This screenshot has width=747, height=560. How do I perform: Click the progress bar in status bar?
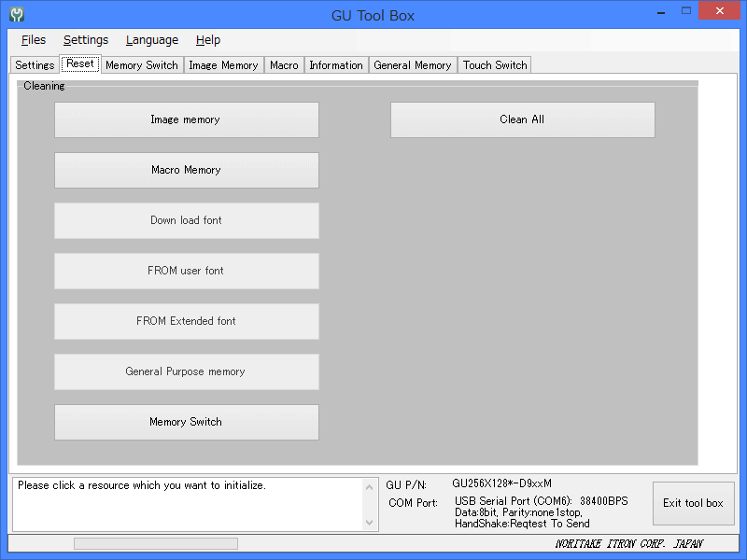pos(156,543)
